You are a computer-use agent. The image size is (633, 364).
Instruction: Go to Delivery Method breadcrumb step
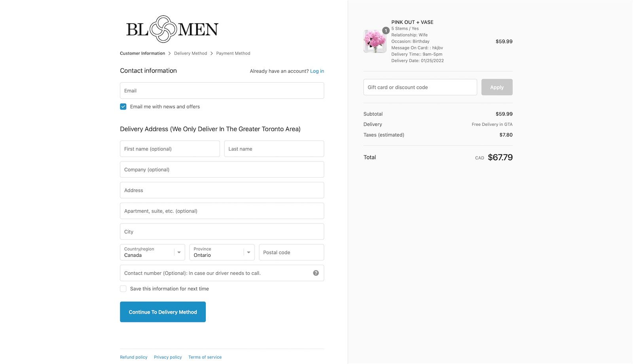pos(190,53)
